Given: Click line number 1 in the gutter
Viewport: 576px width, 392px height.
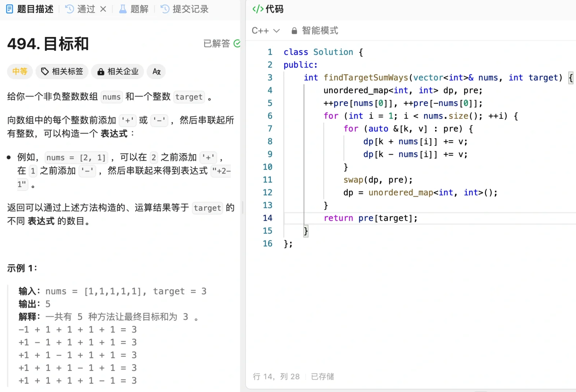Looking at the screenshot, I should pos(270,52).
